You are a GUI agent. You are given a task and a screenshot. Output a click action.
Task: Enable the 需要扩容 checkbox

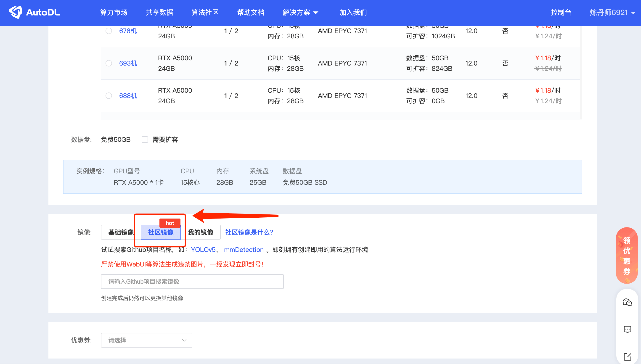[145, 140]
